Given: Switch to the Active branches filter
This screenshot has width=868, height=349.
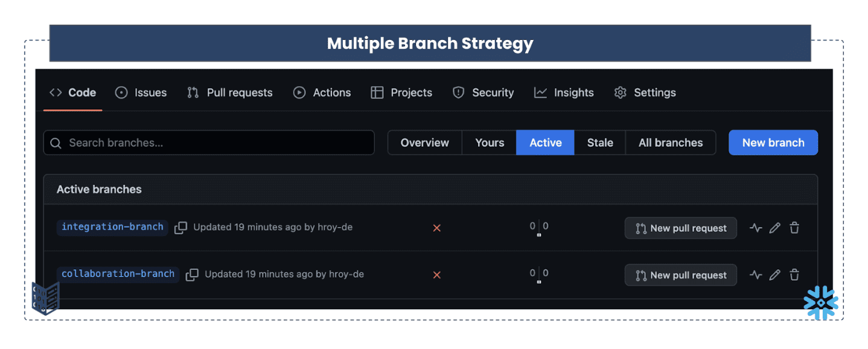Looking at the screenshot, I should tap(545, 143).
